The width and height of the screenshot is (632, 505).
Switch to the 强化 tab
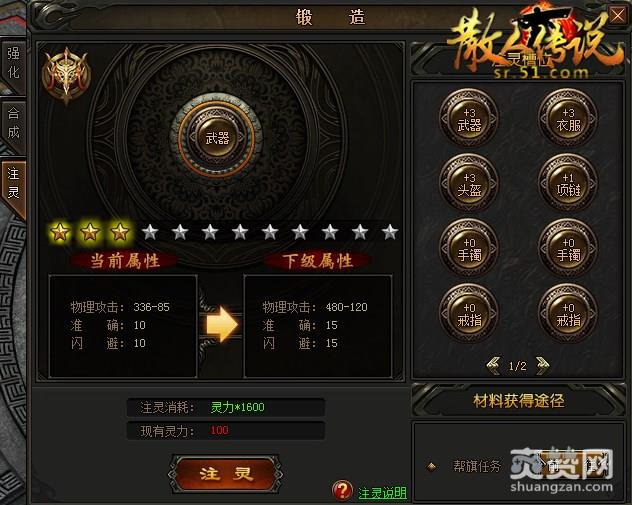click(x=13, y=63)
